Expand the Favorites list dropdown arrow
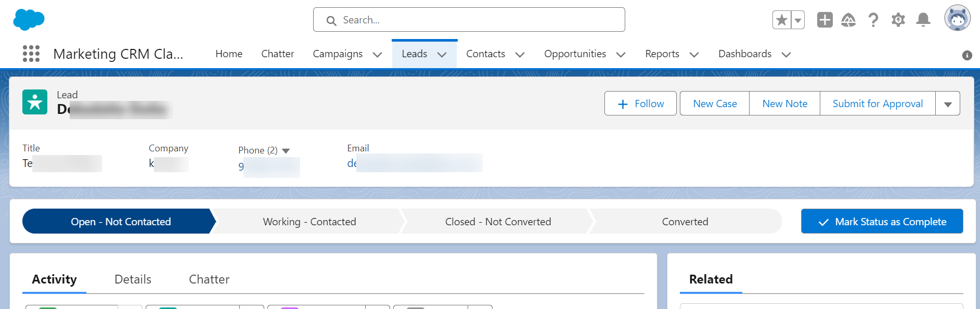The width and height of the screenshot is (980, 309). [x=798, y=20]
